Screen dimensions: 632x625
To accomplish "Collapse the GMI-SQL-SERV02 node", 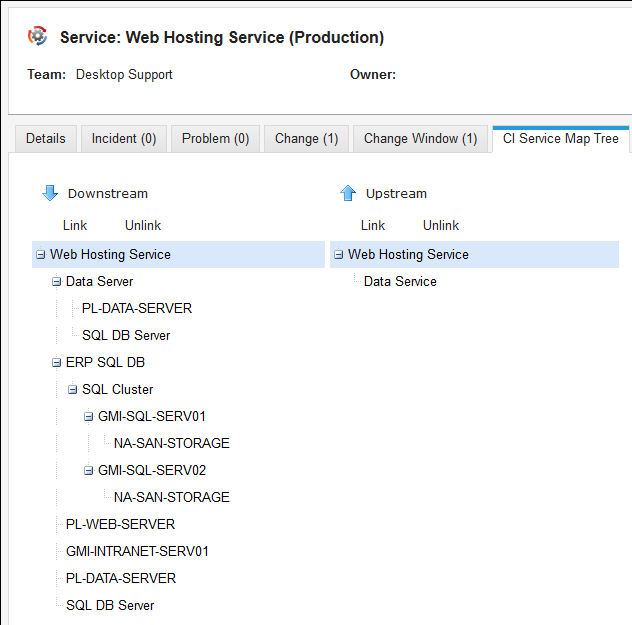I will (x=89, y=471).
